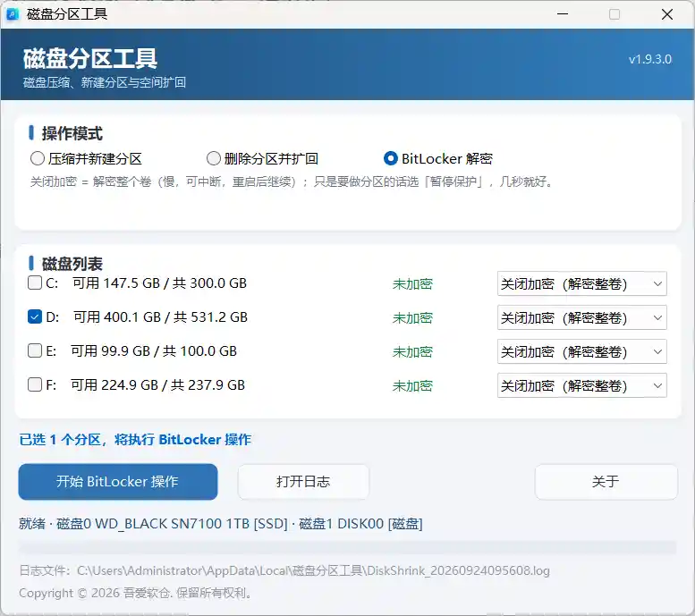The width and height of the screenshot is (695, 616).
Task: Click the 磁盘列表 section heading
Action: coord(72,264)
